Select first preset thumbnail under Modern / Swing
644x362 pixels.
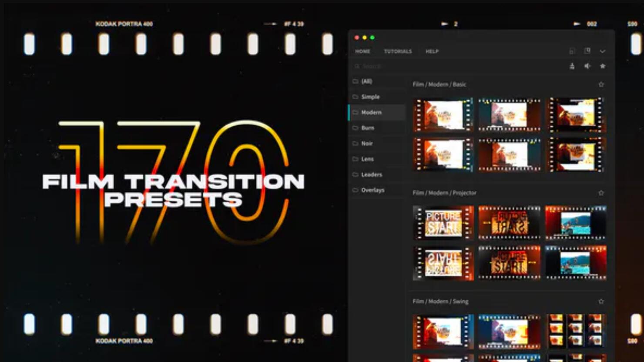pos(443,332)
